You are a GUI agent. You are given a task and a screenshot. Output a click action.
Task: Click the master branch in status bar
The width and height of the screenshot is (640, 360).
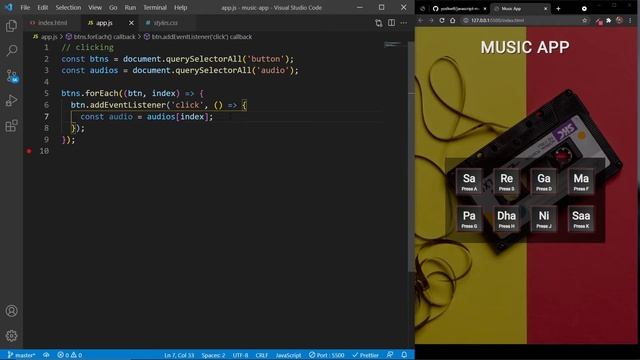click(x=21, y=355)
